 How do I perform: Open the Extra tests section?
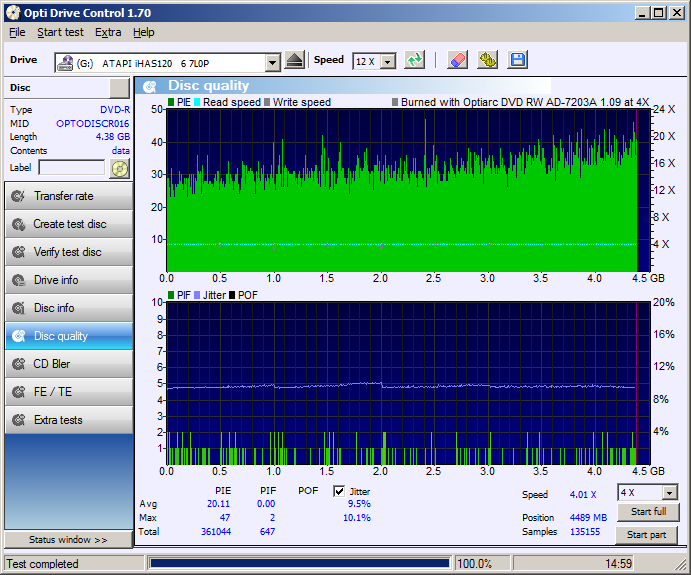coord(69,420)
